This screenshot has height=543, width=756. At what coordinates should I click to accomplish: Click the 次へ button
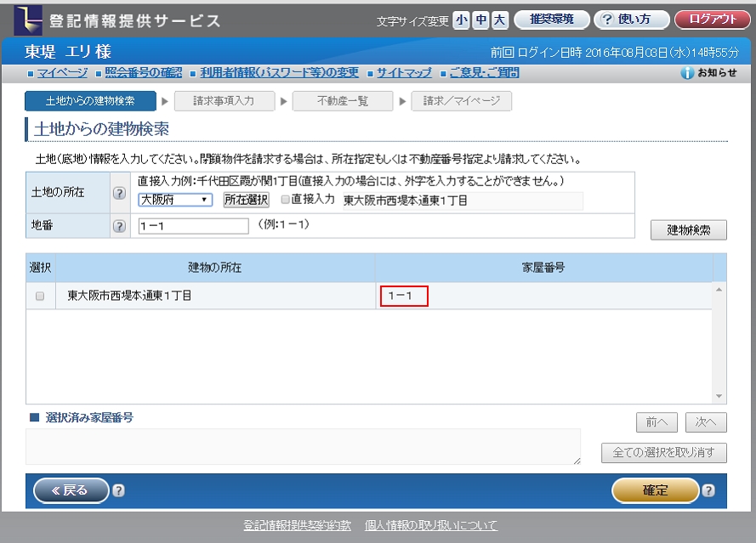(706, 422)
